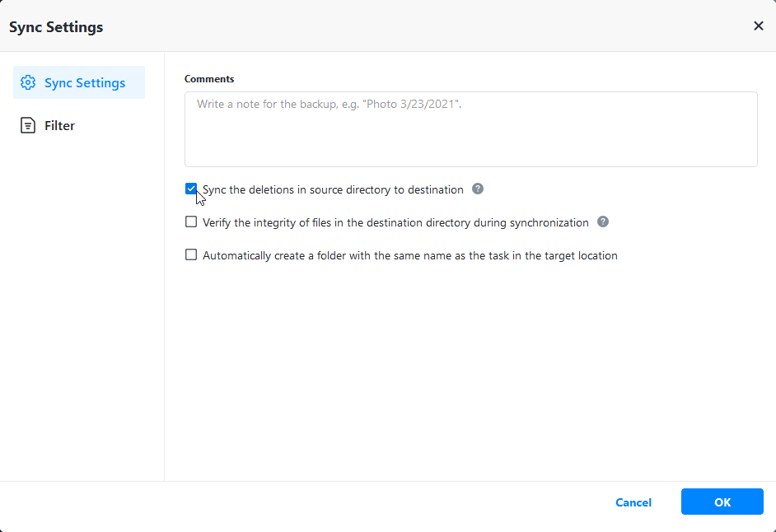The height and width of the screenshot is (532, 776).
Task: Click the gear icon for Sync Settings
Action: (28, 83)
